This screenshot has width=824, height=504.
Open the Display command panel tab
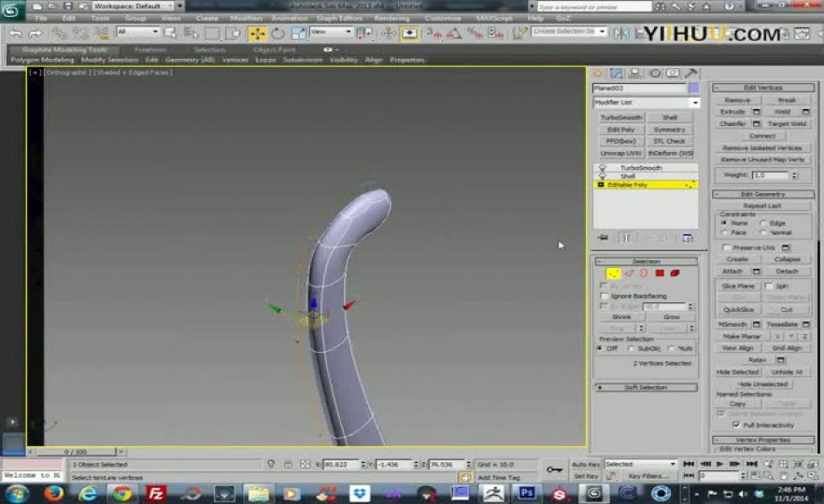[x=673, y=74]
